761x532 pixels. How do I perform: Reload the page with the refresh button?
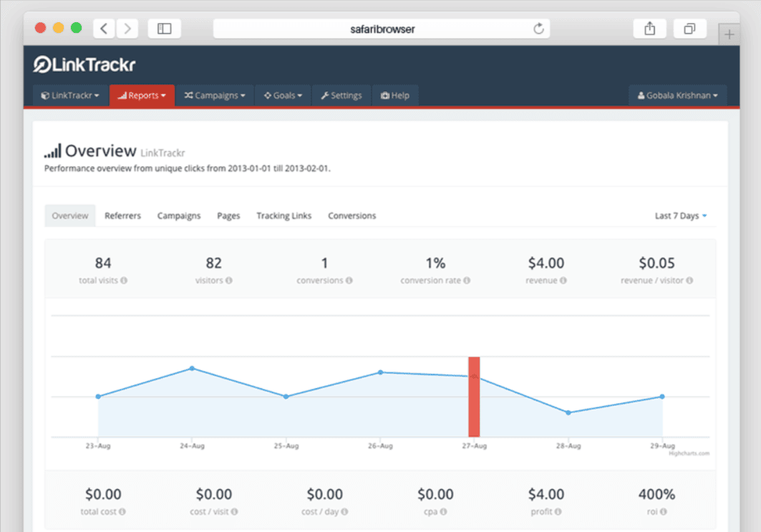538,29
